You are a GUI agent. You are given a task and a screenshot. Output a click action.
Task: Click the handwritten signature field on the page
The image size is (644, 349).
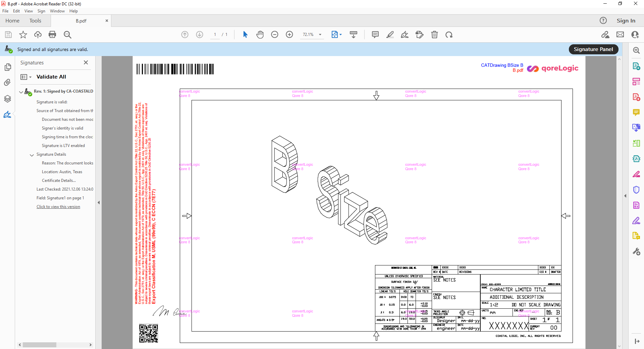click(x=169, y=311)
